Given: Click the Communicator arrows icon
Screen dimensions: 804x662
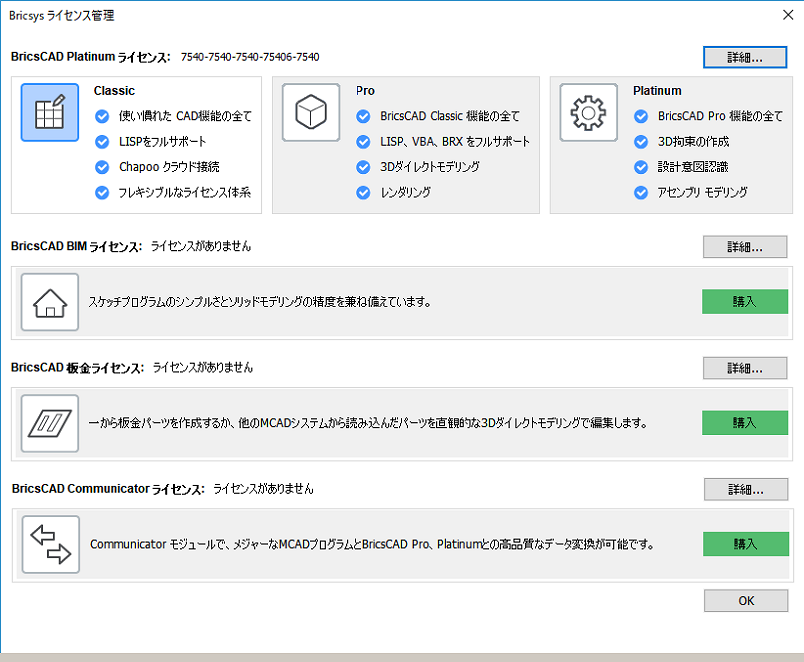Looking at the screenshot, I should (51, 545).
